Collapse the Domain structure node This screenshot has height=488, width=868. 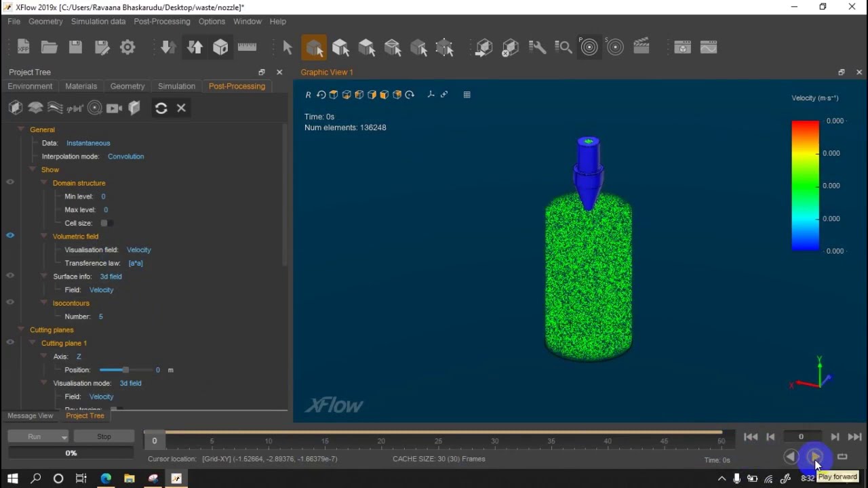pyautogui.click(x=44, y=182)
